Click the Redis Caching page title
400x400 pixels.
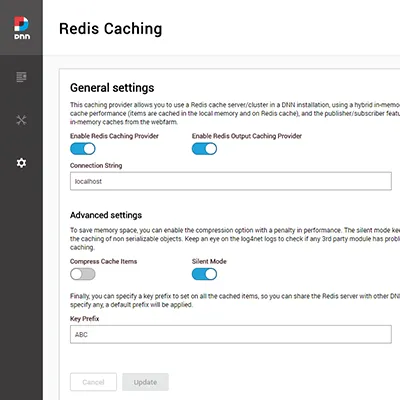click(x=111, y=29)
